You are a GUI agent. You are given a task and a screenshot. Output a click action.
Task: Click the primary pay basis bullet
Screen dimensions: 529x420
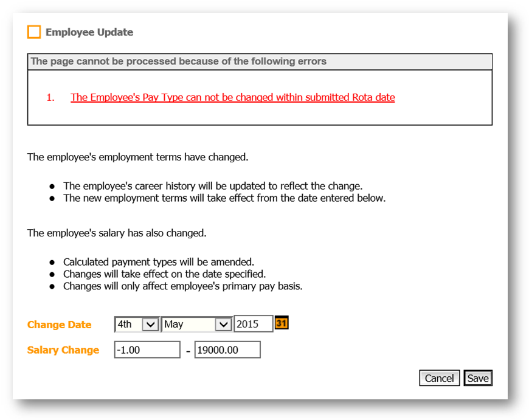[182, 286]
